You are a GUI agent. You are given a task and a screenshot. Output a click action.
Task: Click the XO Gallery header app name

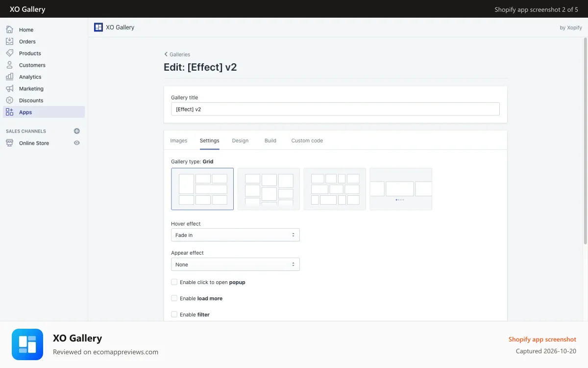click(x=120, y=27)
